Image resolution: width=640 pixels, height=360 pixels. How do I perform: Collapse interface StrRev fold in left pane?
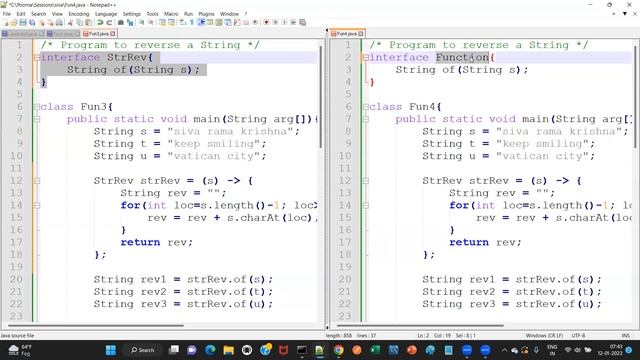(x=37, y=58)
